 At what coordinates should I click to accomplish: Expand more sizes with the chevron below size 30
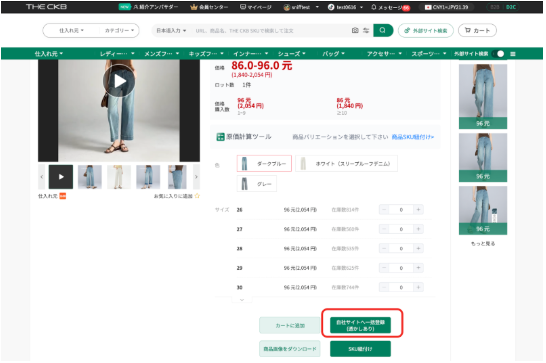242,300
